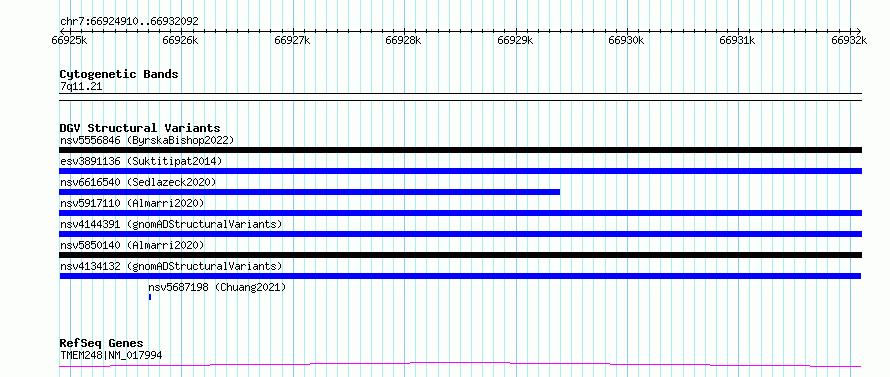The height and width of the screenshot is (377, 890).
Task: Select the black bar under nsv5556846
Action: click(460, 150)
